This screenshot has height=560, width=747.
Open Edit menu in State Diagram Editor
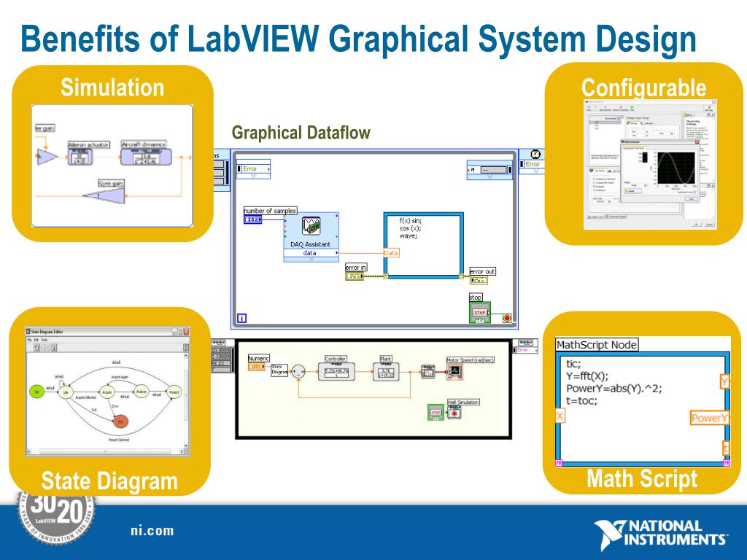click(x=36, y=340)
